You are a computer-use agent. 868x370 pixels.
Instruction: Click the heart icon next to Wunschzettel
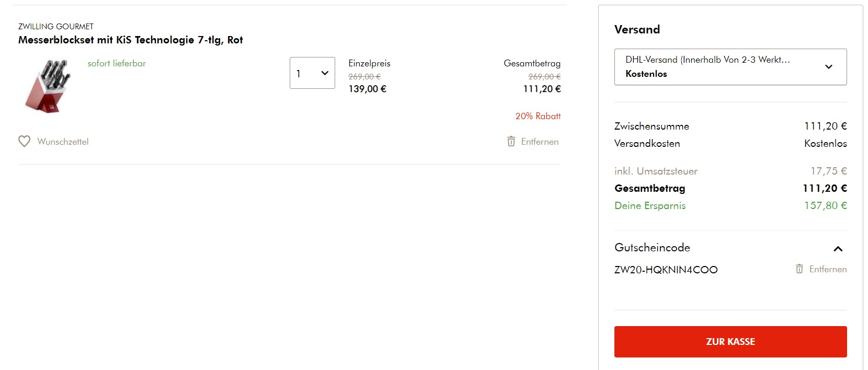[24, 142]
